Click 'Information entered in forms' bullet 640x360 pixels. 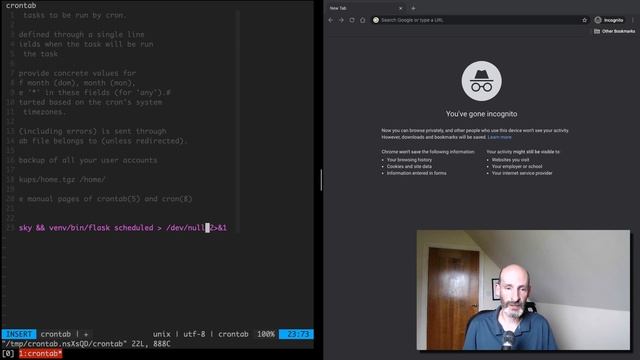click(416, 173)
